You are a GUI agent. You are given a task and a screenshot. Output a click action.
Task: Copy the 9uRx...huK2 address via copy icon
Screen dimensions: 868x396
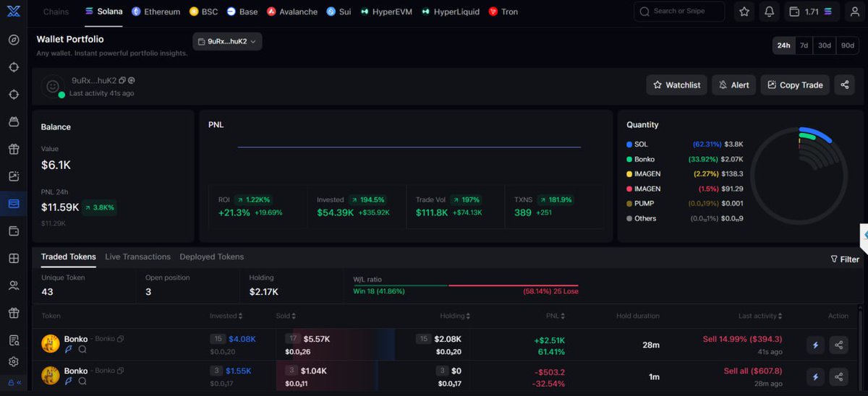point(122,80)
